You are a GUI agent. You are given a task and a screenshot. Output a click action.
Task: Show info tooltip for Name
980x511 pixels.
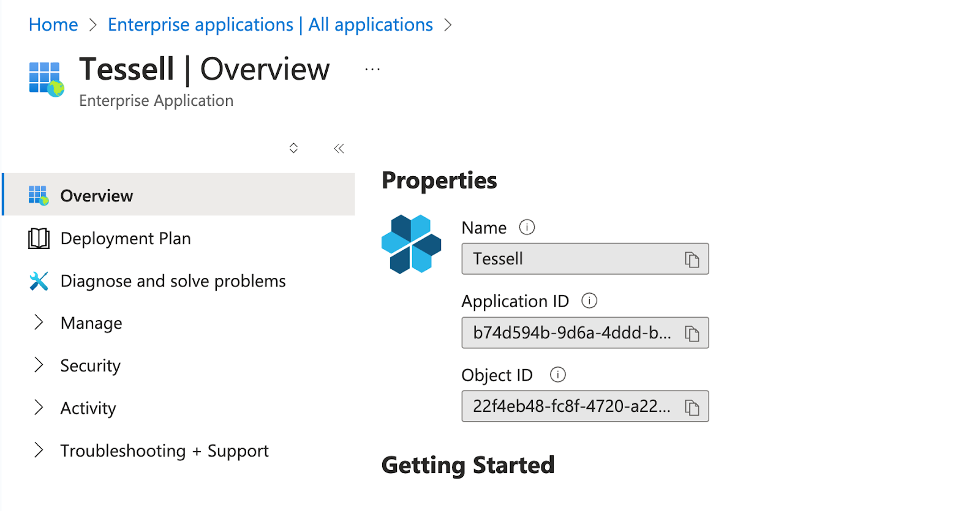coord(527,228)
